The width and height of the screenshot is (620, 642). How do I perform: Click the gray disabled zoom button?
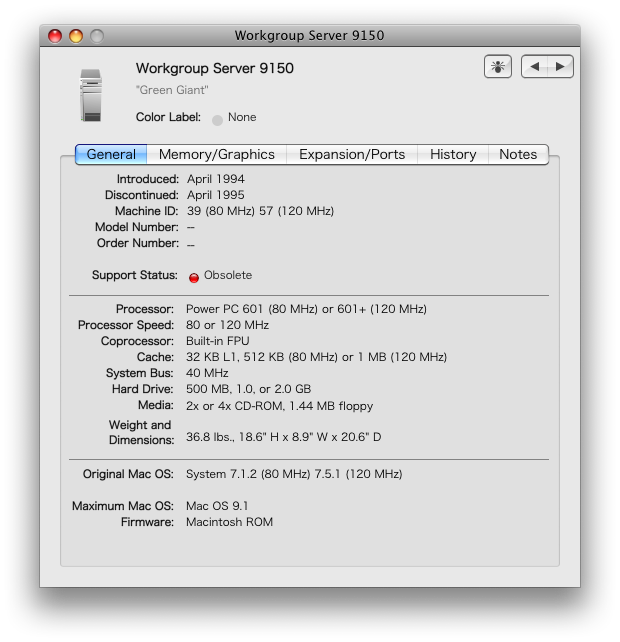click(97, 36)
